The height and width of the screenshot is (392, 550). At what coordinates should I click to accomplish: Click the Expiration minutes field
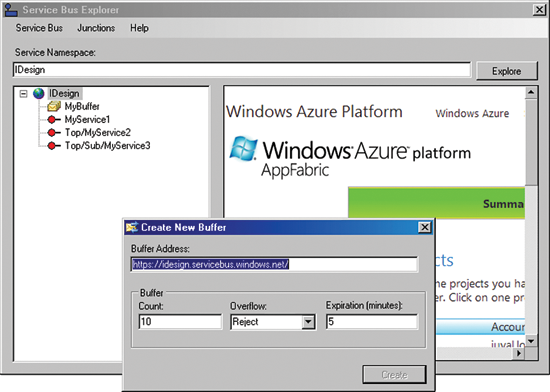(372, 322)
